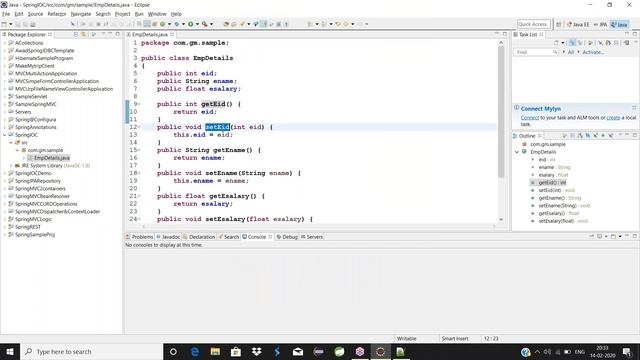Click New Task icon in Task List

coord(556,43)
